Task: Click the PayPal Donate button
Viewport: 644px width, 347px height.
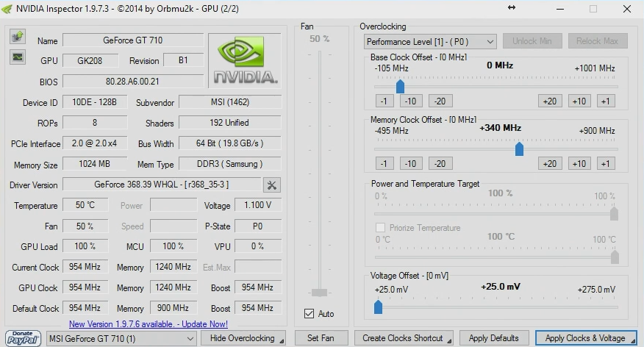Action: [x=23, y=338]
